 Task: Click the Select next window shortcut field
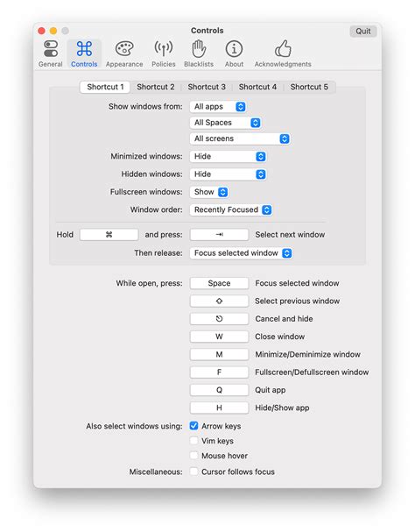(219, 234)
